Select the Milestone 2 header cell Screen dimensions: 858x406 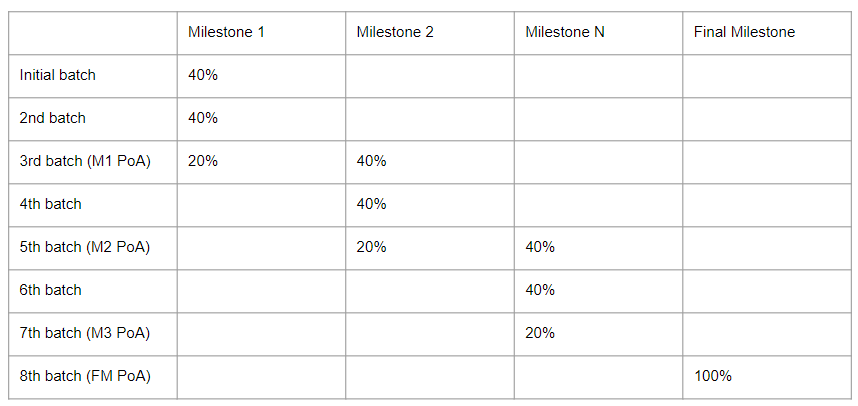tap(395, 32)
